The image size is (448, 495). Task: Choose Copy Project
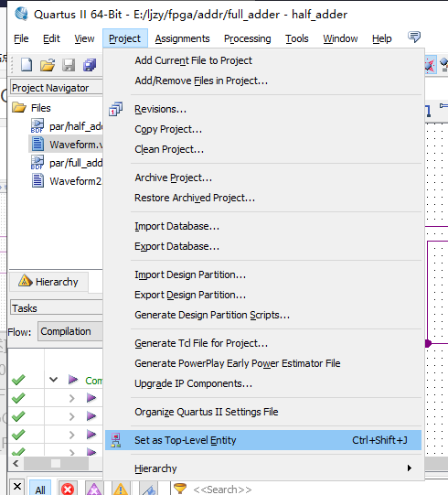click(x=263, y=129)
